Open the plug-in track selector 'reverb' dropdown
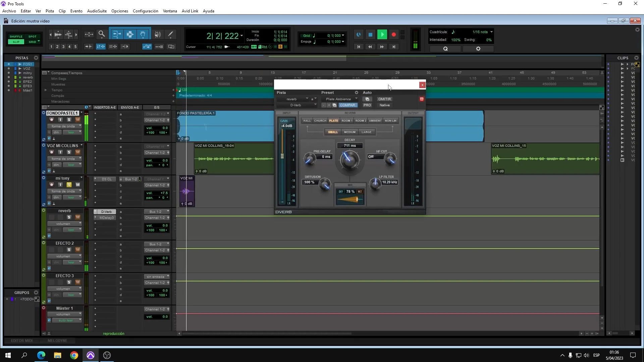Viewport: 644px width, 362px height. click(x=292, y=99)
